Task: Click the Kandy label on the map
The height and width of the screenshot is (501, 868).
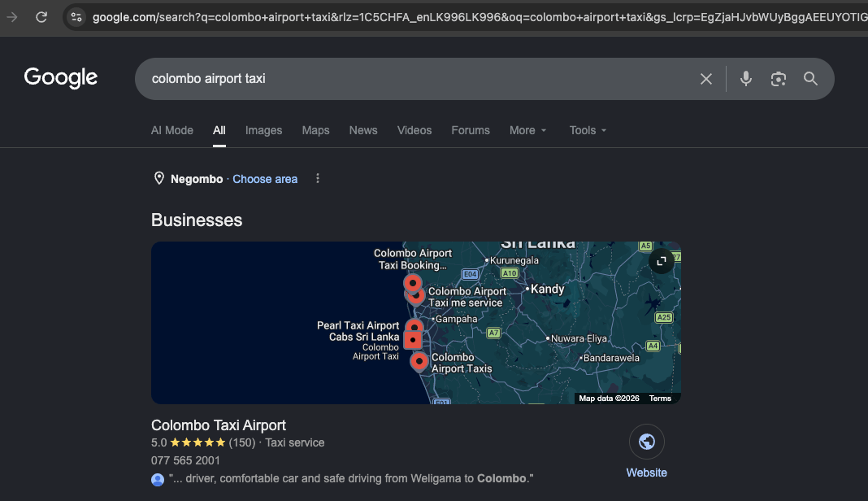Action: [x=547, y=289]
